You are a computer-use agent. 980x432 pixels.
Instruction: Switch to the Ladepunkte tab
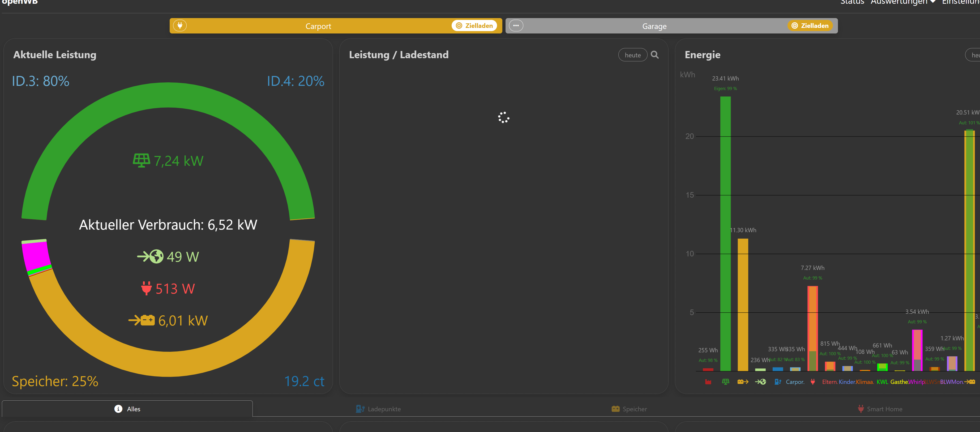point(378,409)
